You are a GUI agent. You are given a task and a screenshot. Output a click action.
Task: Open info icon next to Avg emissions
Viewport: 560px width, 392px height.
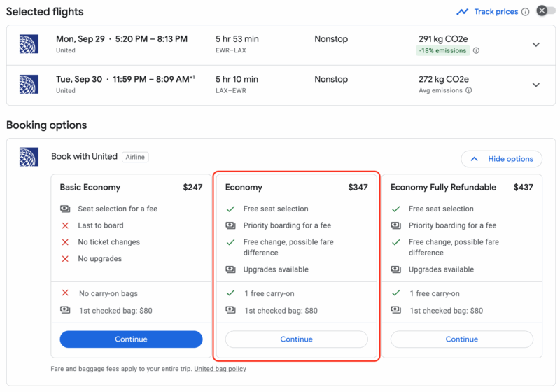pos(468,90)
